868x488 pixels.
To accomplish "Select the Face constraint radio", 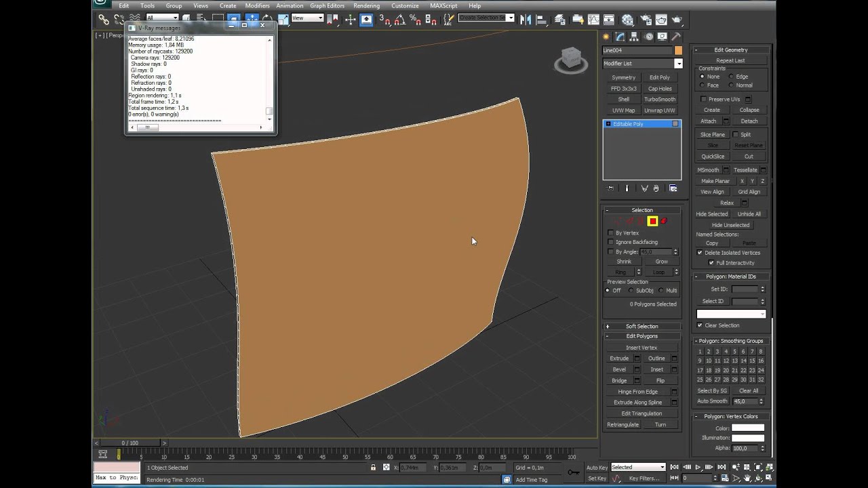I will pos(702,85).
